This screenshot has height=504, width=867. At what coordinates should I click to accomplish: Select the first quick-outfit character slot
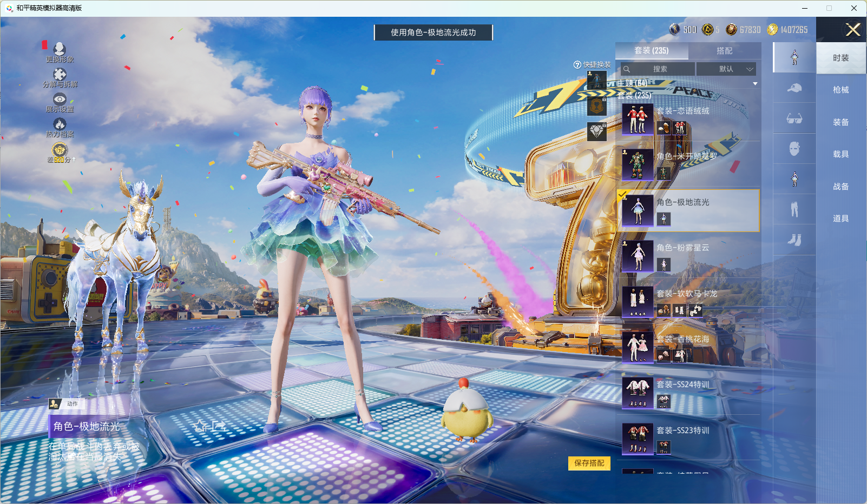coord(597,81)
